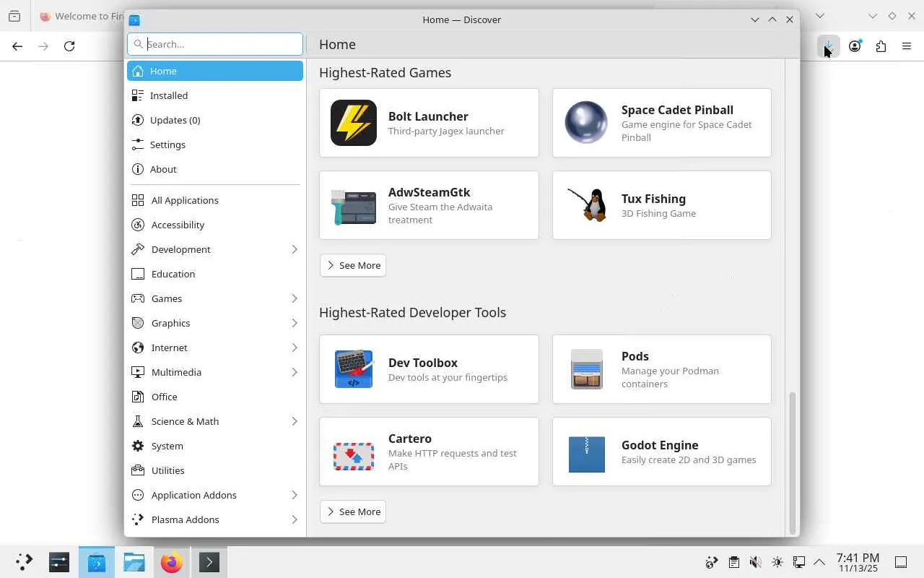This screenshot has height=578, width=924.
Task: Open the Cartero envelope icon
Action: [354, 456]
